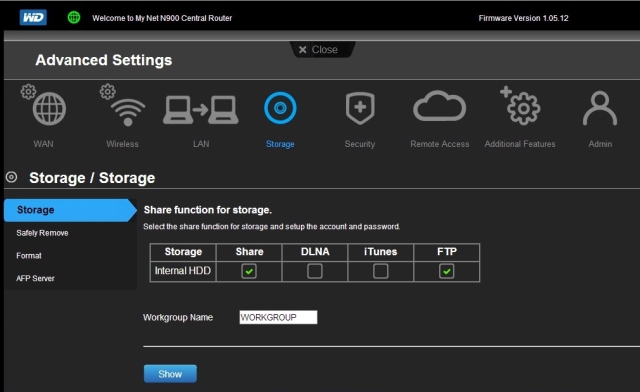Viewport: 640px width, 392px height.
Task: Click the FTP column header
Action: pos(447,252)
